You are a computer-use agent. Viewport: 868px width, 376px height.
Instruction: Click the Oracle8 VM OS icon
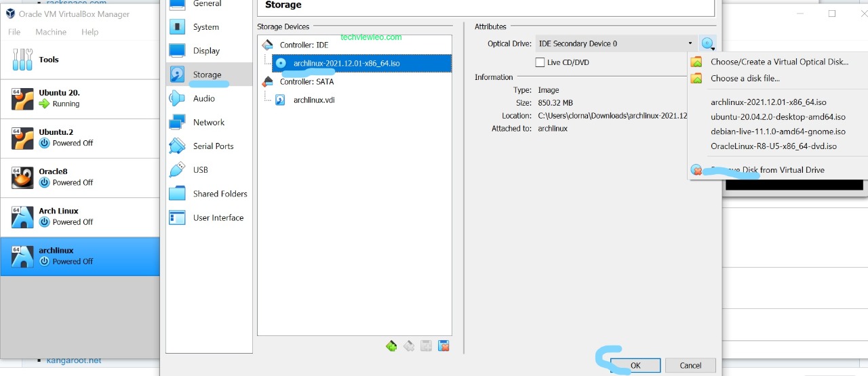pos(22,177)
